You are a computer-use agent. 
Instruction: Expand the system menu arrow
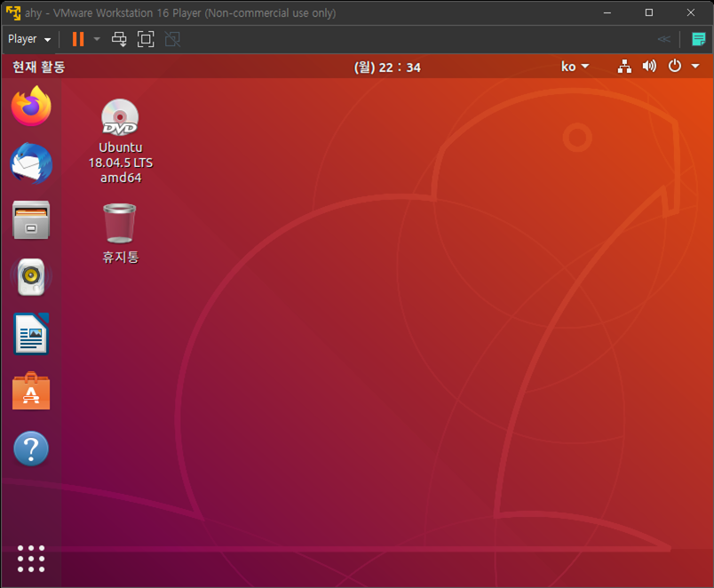click(x=695, y=67)
